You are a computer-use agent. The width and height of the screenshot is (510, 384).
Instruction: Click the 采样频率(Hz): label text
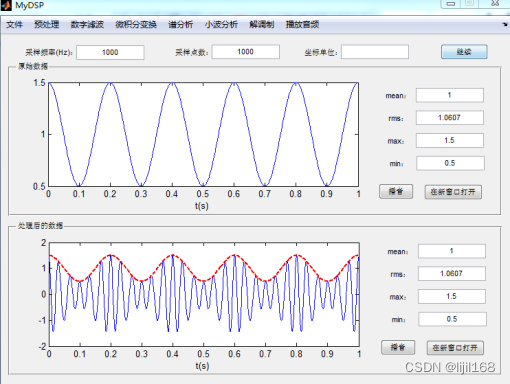tap(49, 52)
